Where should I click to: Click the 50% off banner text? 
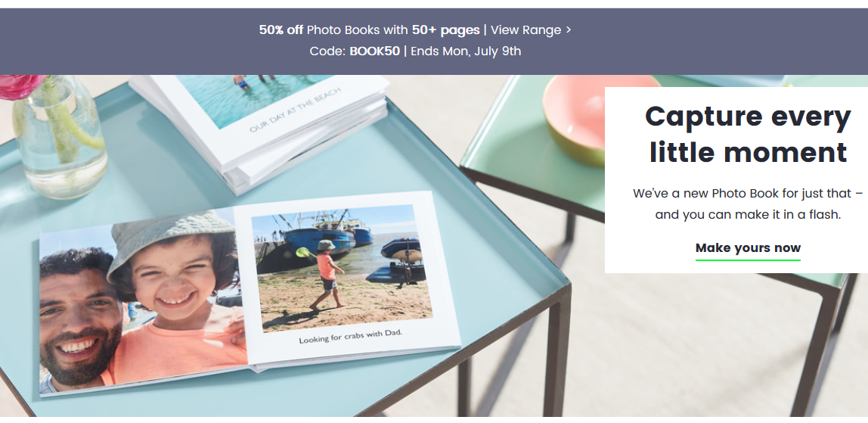[281, 30]
